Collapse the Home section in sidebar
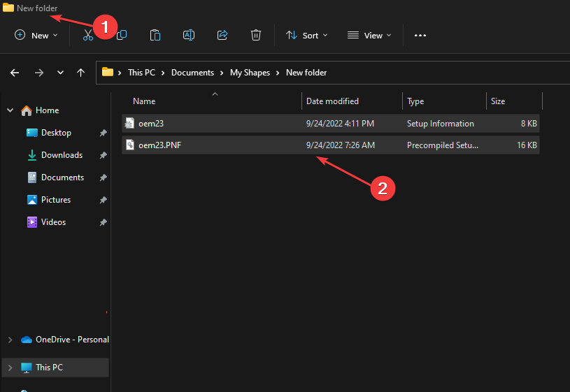 (10, 110)
